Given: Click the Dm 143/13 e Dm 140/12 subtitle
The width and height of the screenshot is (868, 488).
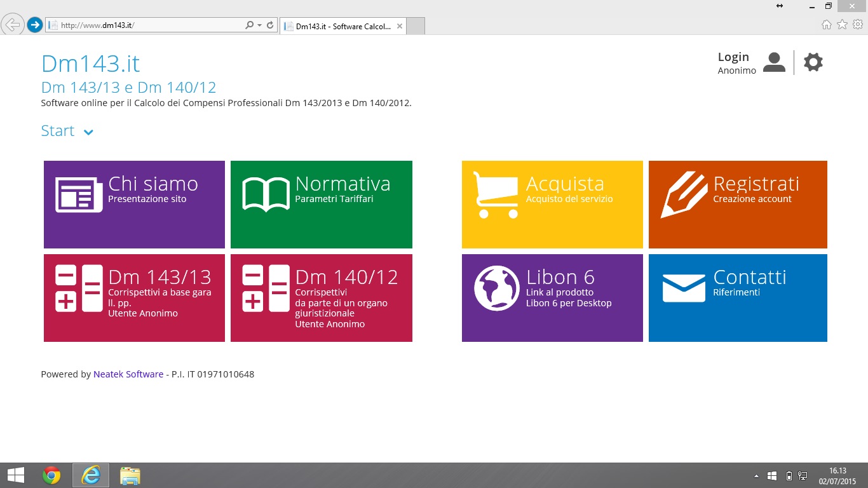Looking at the screenshot, I should click(129, 88).
